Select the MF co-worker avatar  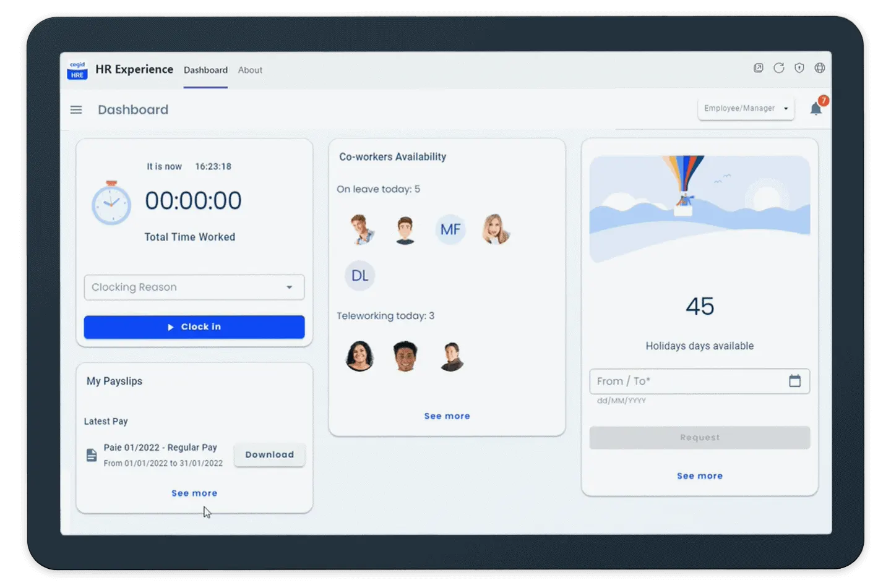450,230
